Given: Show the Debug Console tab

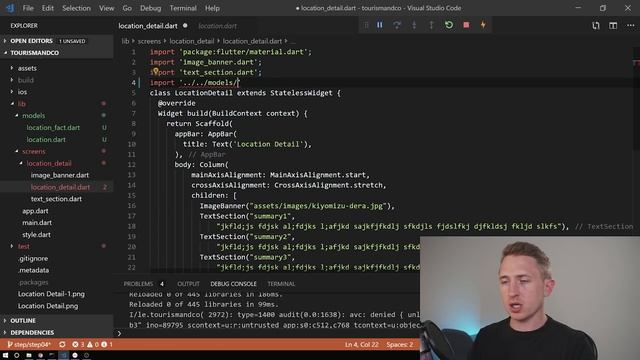Looking at the screenshot, I should coord(233,284).
